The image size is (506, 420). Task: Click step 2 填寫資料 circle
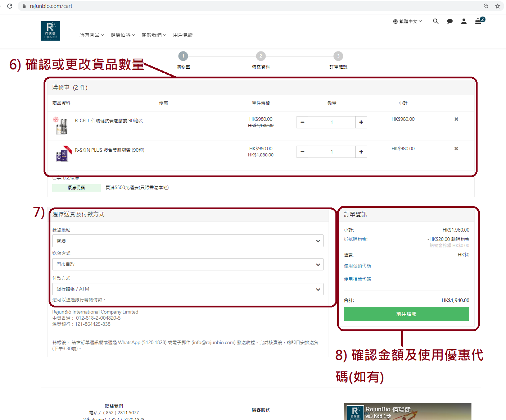tap(261, 56)
